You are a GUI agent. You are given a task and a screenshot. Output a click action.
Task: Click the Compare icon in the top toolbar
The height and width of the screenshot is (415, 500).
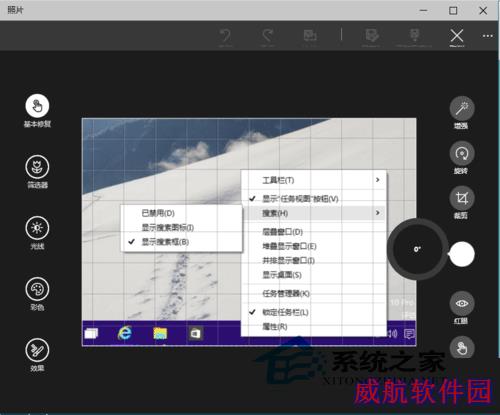click(310, 35)
